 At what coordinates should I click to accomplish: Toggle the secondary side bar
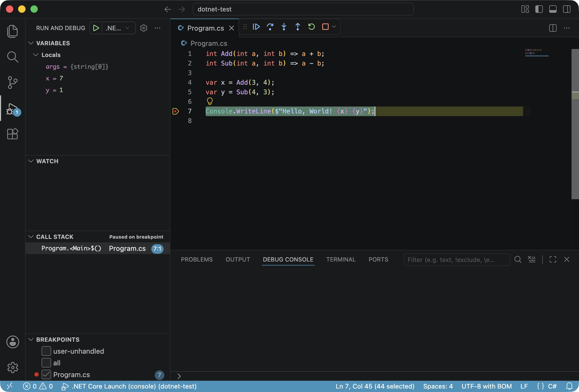[566, 9]
